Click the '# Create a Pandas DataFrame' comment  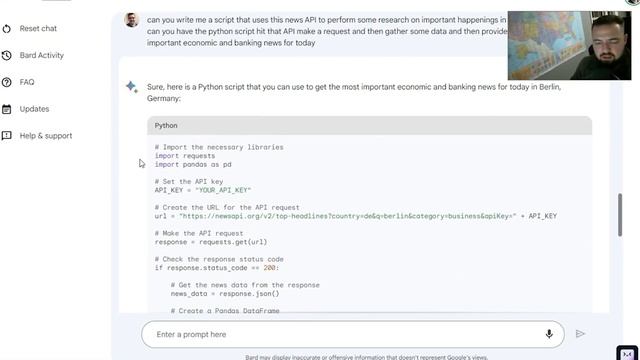(225, 311)
